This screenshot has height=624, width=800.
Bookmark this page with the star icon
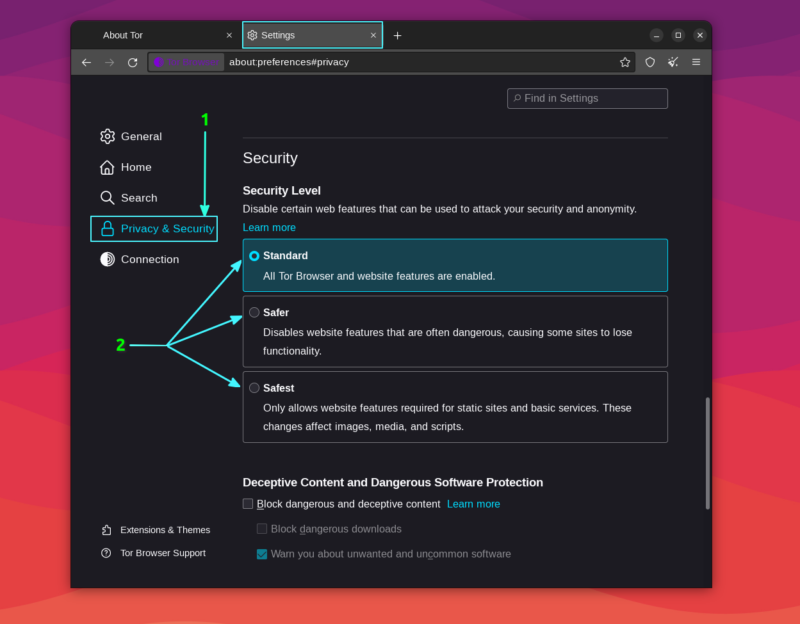coord(625,61)
